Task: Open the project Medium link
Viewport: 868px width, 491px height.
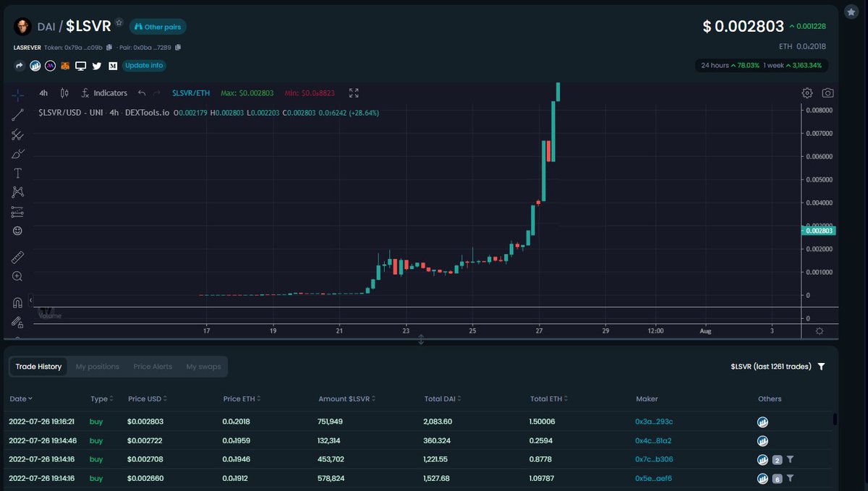Action: coord(113,66)
